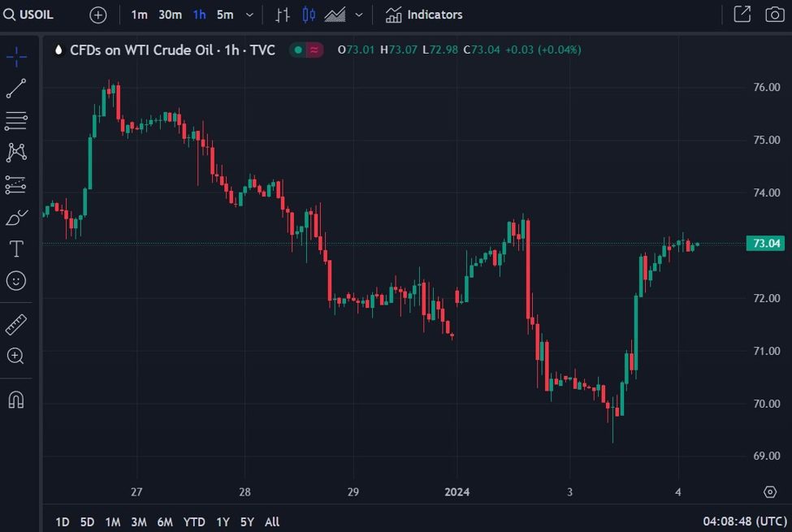Open the Fibonacci retracement tool
This screenshot has width=792, height=532.
[16, 121]
